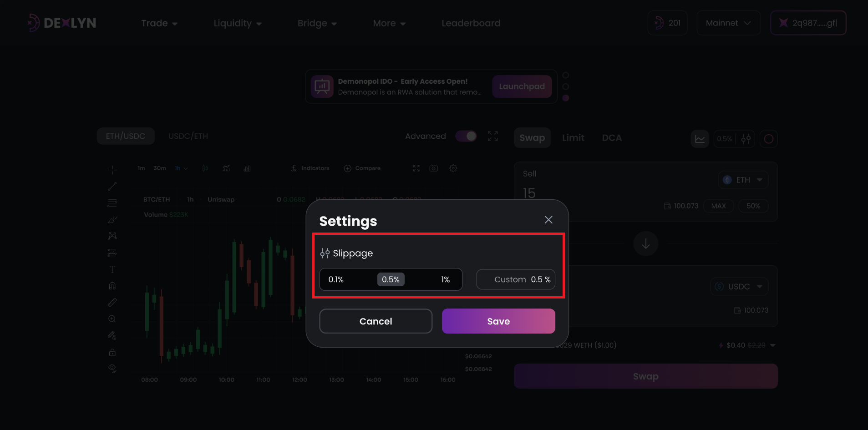Select the crosshair cursor tool

[112, 170]
